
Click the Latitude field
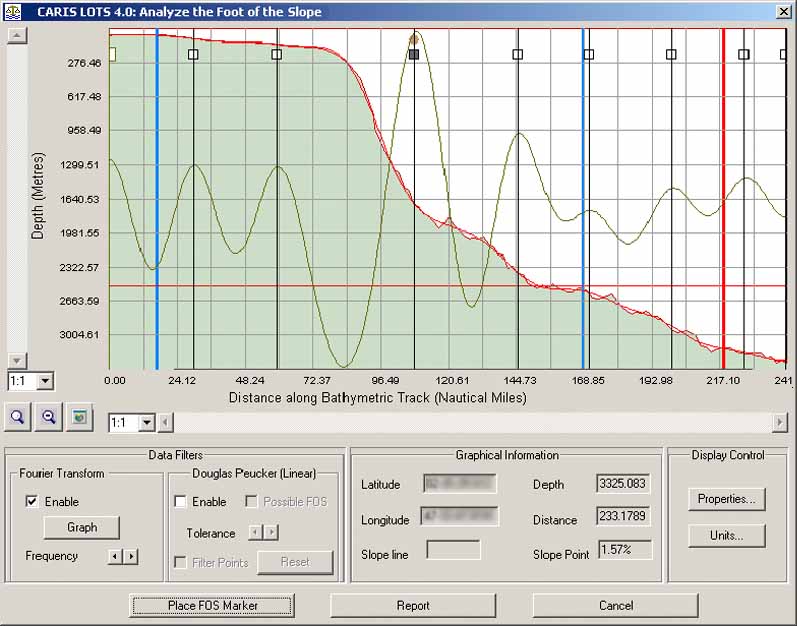(459, 483)
